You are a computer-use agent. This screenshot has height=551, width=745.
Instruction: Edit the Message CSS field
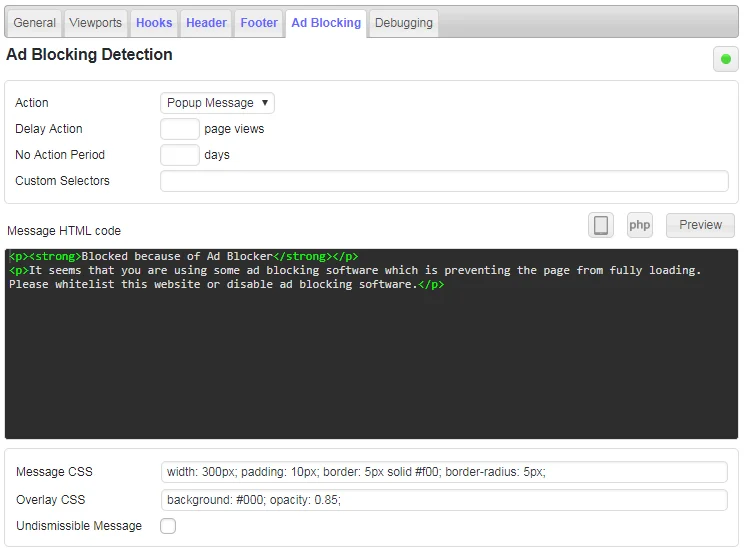[x=444, y=472]
